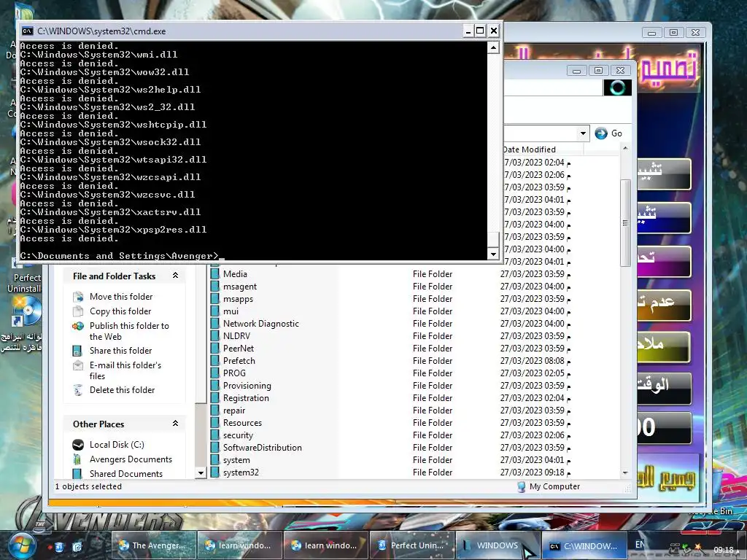
Task: Open the Local Disk (C:) link
Action: coord(117,445)
